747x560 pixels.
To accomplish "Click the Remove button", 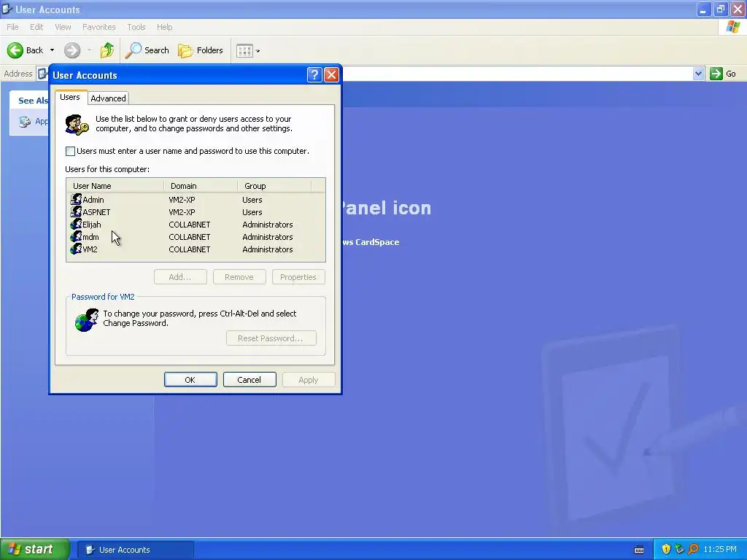I will 239,276.
